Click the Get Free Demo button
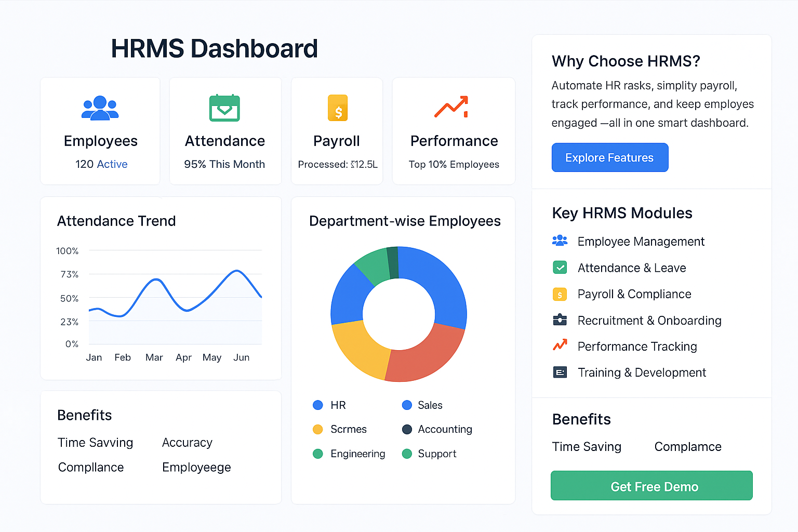The height and width of the screenshot is (532, 798). 651,486
